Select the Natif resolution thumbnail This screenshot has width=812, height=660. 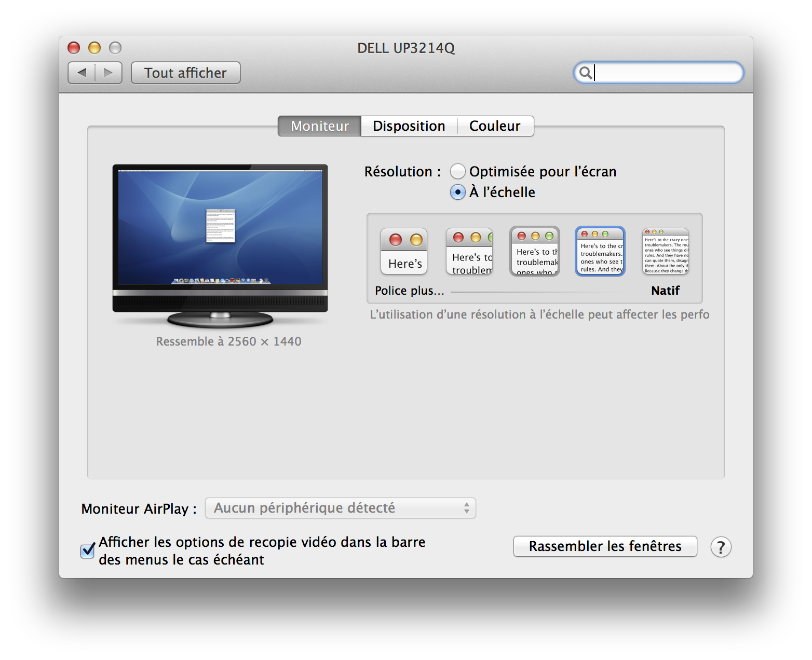666,252
